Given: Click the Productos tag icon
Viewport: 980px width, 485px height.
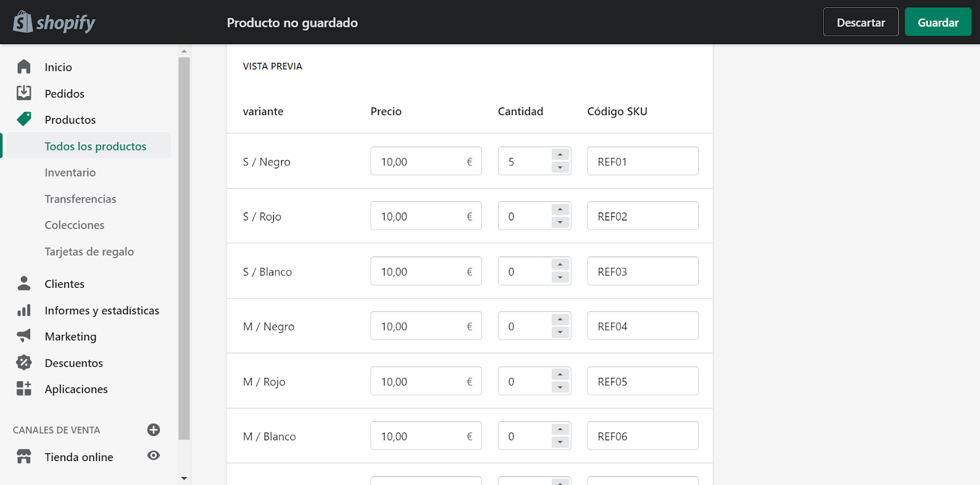Looking at the screenshot, I should (24, 119).
